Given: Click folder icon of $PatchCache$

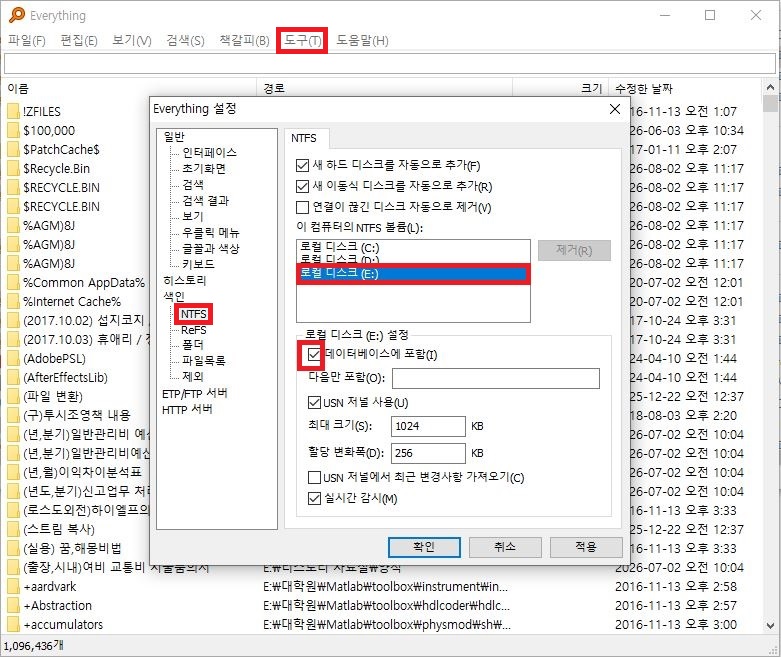Looking at the screenshot, I should [13, 149].
